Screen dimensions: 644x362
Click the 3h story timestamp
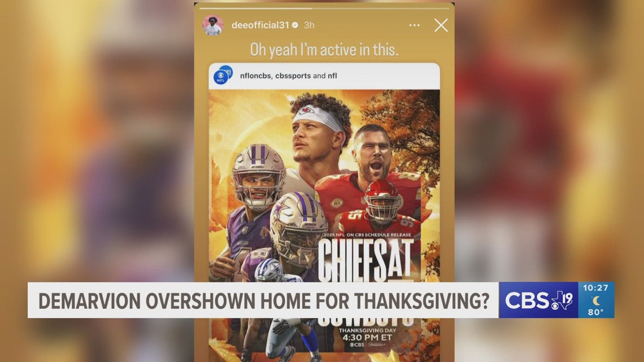(309, 25)
